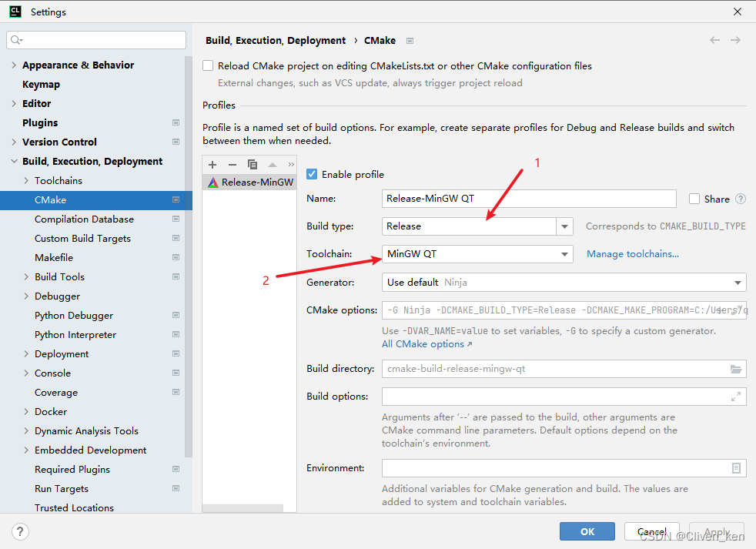Open the Settings help button
This screenshot has width=756, height=549.
point(20,531)
